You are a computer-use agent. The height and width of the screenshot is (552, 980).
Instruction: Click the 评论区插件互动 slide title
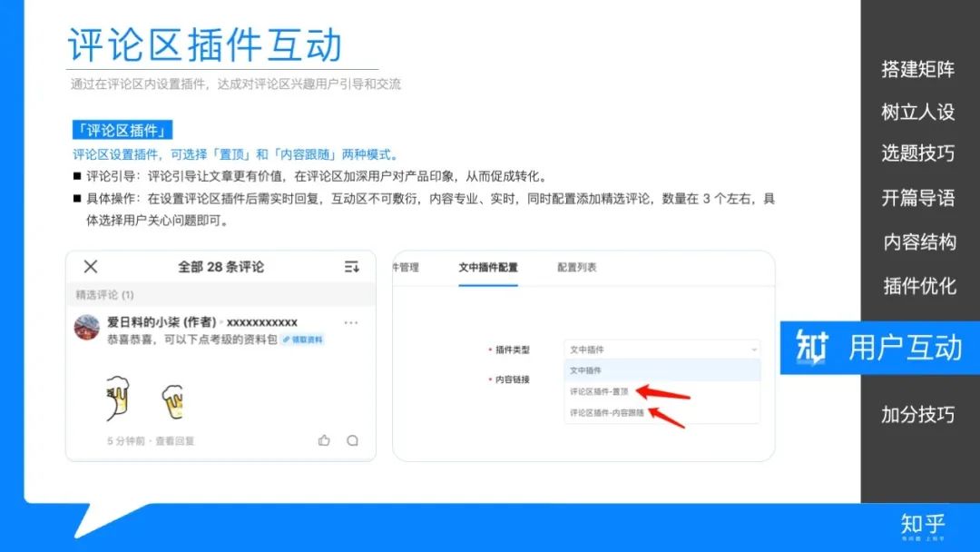(x=205, y=45)
